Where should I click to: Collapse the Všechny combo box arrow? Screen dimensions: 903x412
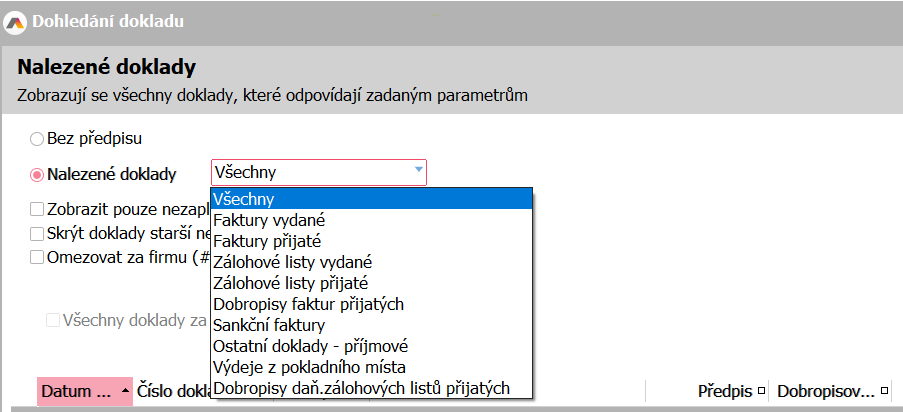(418, 172)
